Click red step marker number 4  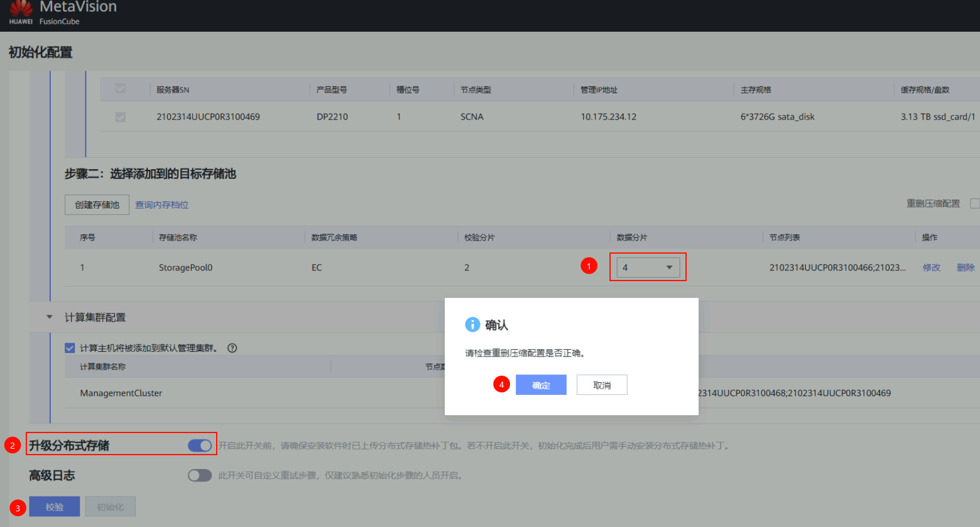(501, 385)
